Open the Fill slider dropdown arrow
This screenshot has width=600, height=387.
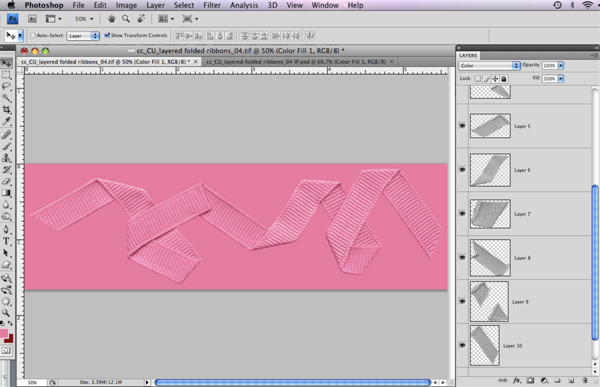pos(561,78)
